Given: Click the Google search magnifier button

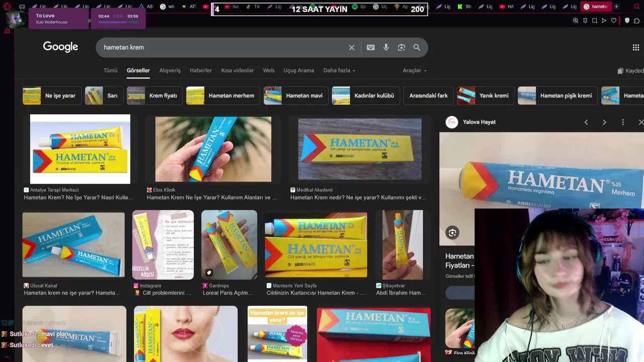Looking at the screenshot, I should [417, 47].
